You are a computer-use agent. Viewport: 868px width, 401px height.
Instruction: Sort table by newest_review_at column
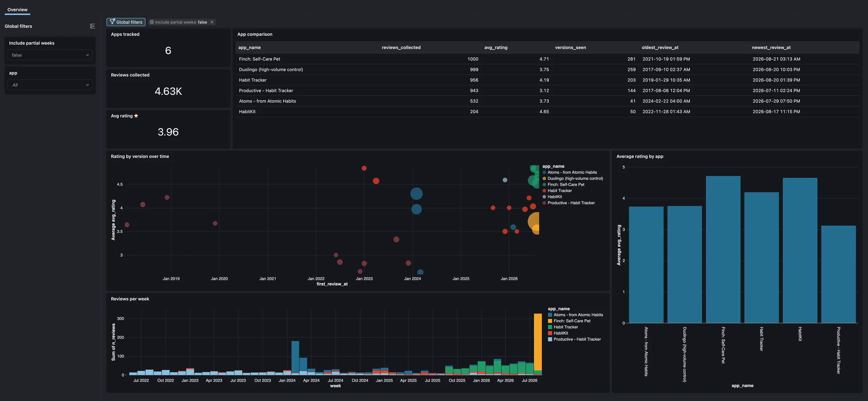point(771,47)
